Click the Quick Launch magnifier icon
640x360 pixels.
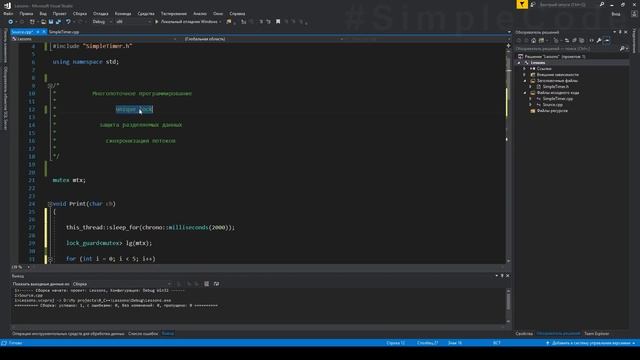click(602, 4)
